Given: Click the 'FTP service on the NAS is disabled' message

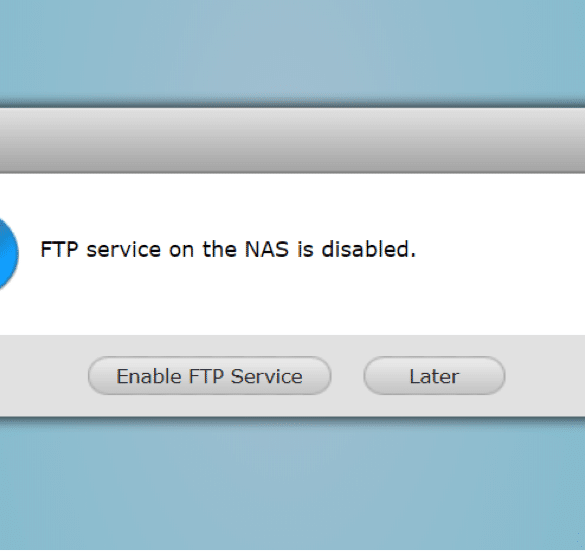Looking at the screenshot, I should (x=228, y=249).
